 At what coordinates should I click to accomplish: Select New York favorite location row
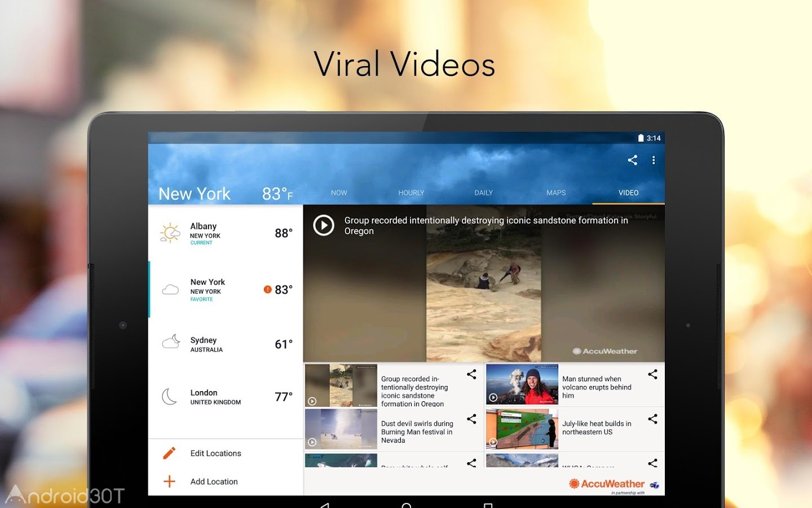point(226,290)
